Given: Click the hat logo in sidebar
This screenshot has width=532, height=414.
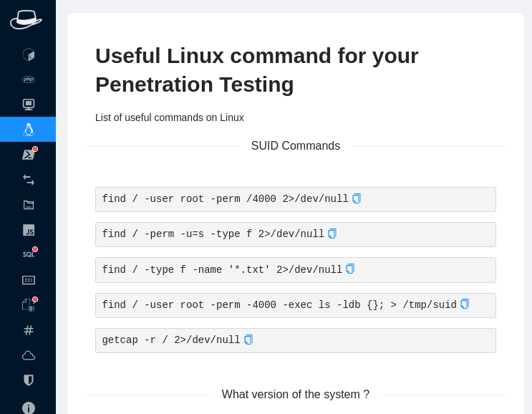Looking at the screenshot, I should pos(26,19).
